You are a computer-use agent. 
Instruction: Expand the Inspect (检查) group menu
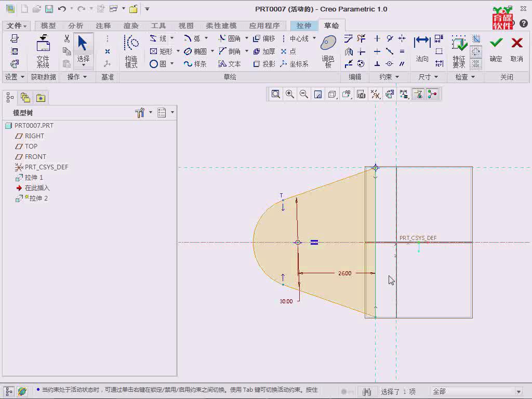pos(465,77)
